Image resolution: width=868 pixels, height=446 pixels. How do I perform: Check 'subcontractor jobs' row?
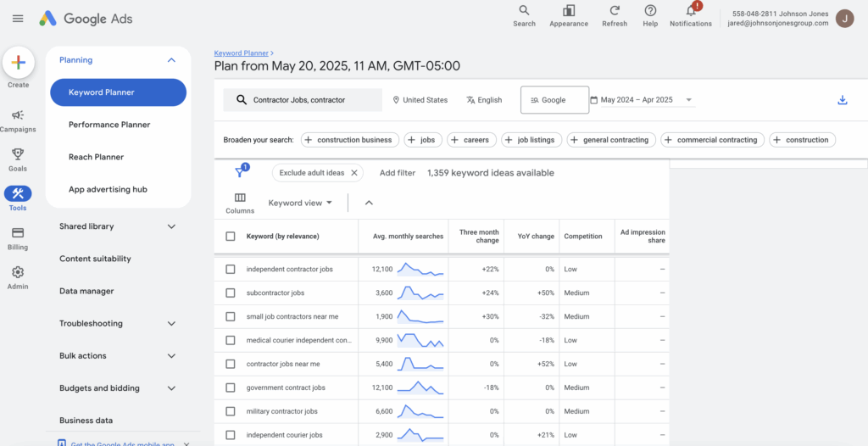pos(231,293)
